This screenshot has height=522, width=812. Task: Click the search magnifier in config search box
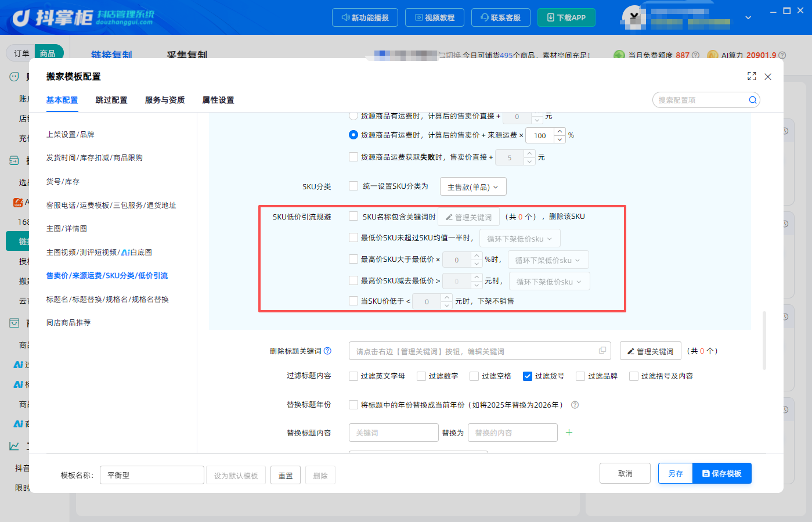[752, 100]
